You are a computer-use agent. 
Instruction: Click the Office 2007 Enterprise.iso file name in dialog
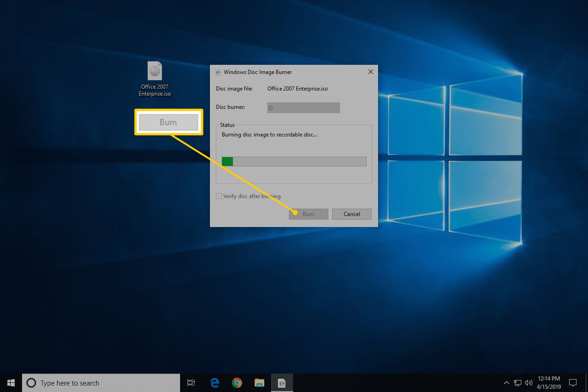click(298, 89)
